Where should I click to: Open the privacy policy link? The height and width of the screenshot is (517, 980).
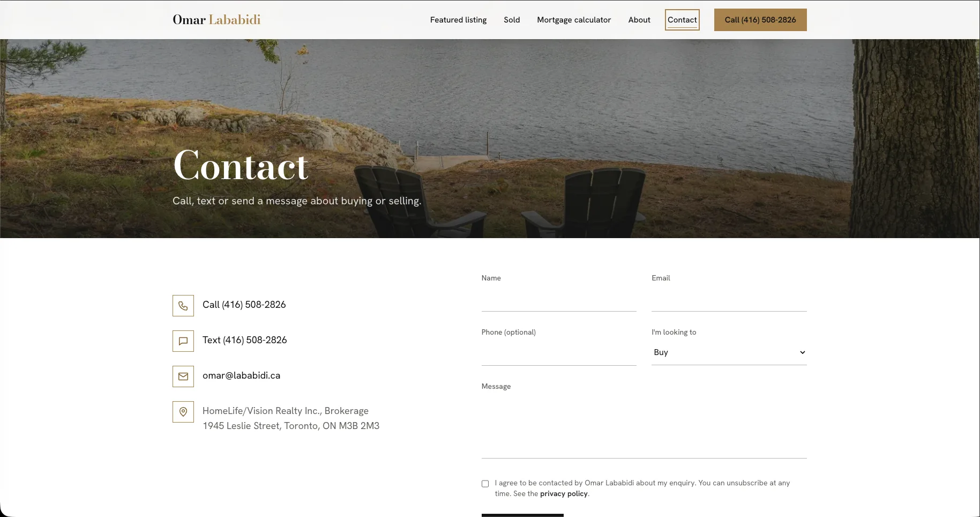click(564, 494)
